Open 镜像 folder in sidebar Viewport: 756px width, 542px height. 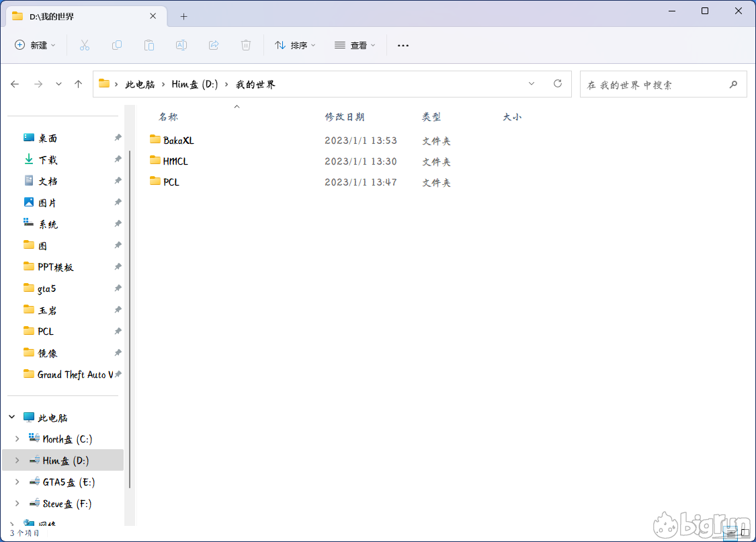(x=47, y=353)
